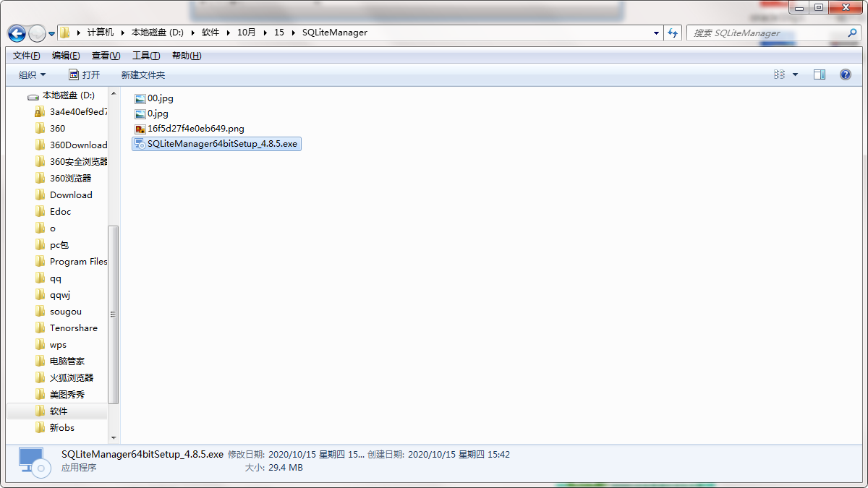Select the 3a4e40ef9ed7 locked folder
868x488 pixels.
[71, 111]
